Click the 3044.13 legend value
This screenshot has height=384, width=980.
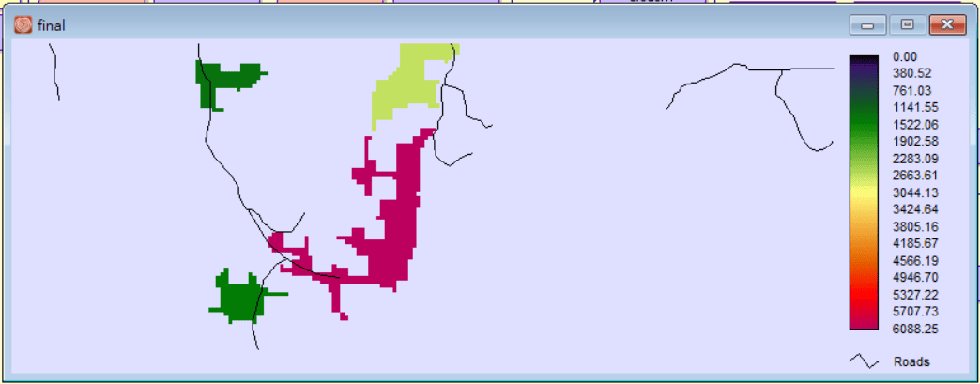pyautogui.click(x=915, y=192)
